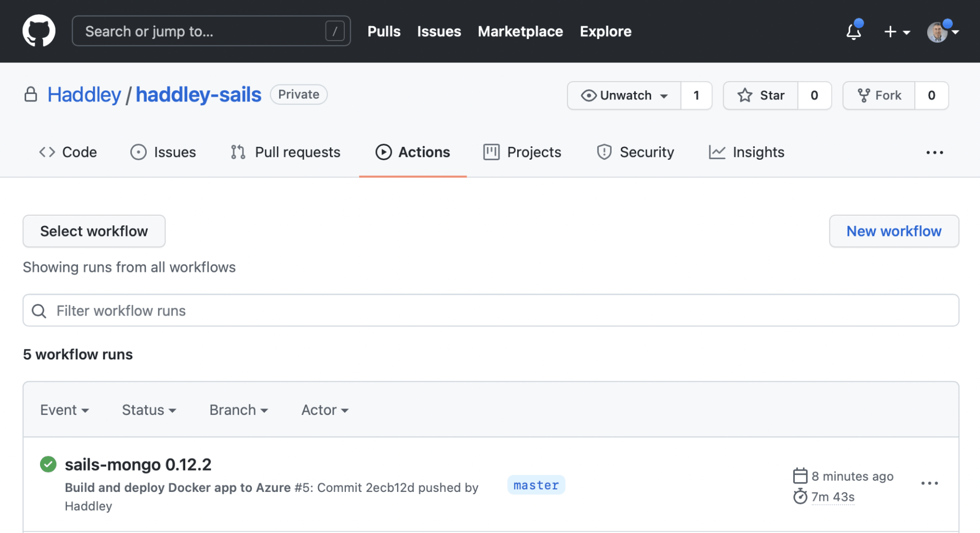Open the Event filter dropdown
This screenshot has width=980, height=533.
[x=64, y=410]
